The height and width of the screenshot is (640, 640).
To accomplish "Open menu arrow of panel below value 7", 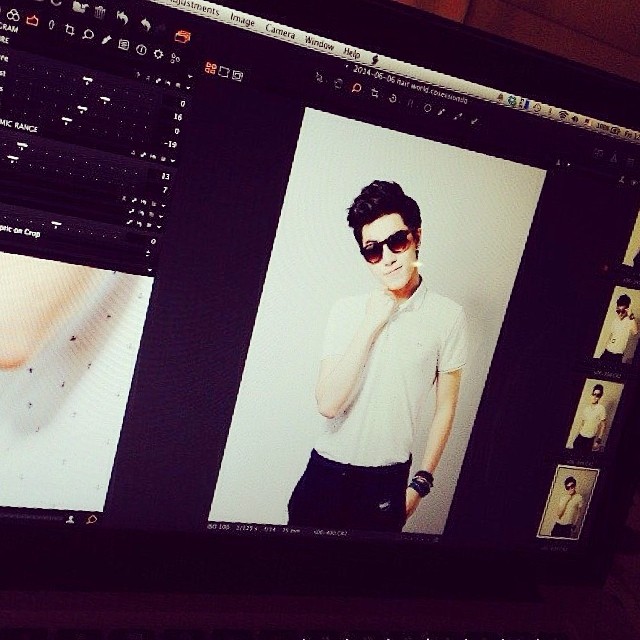I will point(164,205).
